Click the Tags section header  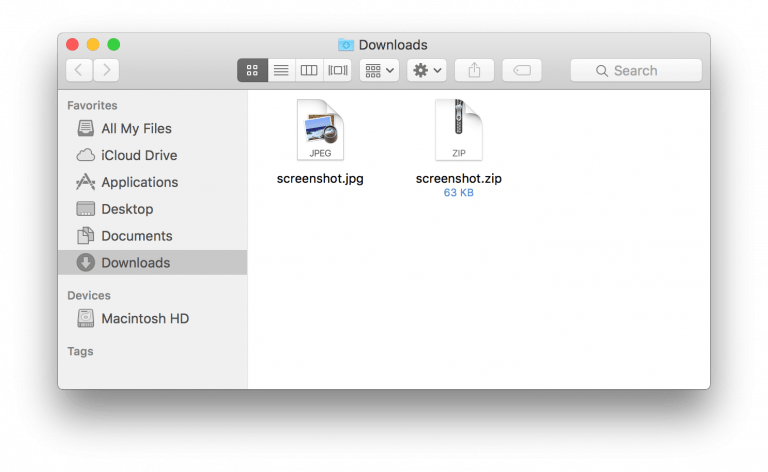click(x=80, y=352)
